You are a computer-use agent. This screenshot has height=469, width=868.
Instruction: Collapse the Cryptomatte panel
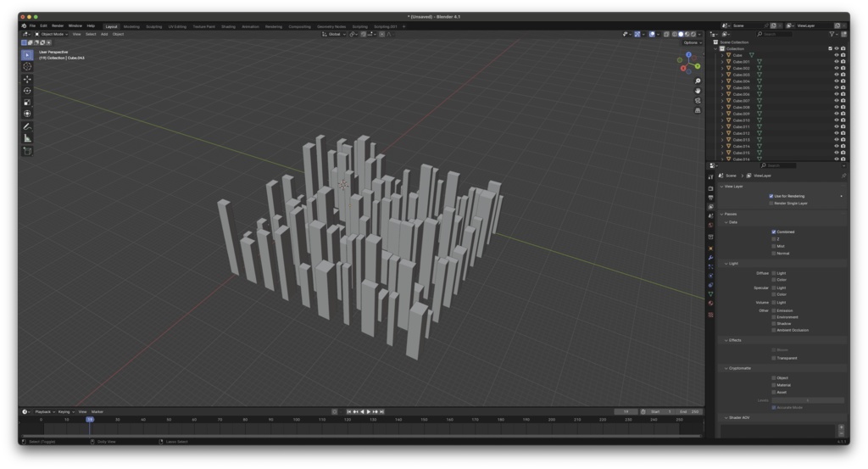726,368
